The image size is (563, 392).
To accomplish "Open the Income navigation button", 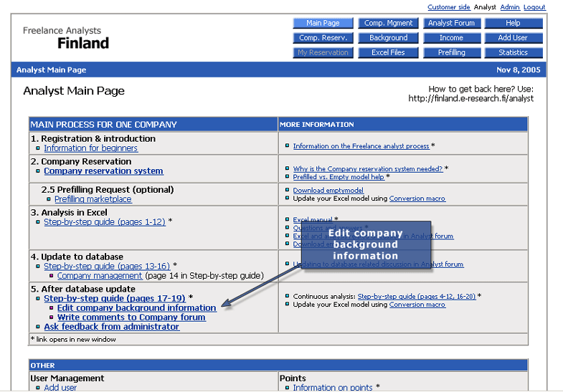I will pyautogui.click(x=451, y=38).
